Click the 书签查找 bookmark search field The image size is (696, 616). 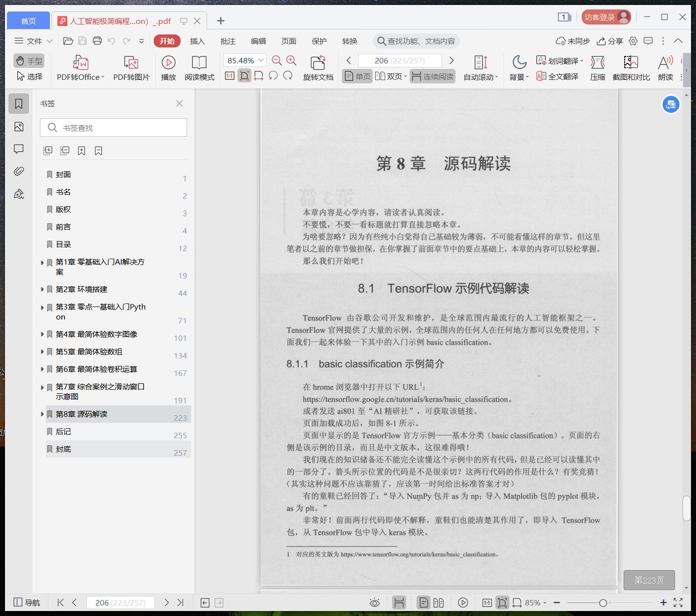click(x=113, y=128)
